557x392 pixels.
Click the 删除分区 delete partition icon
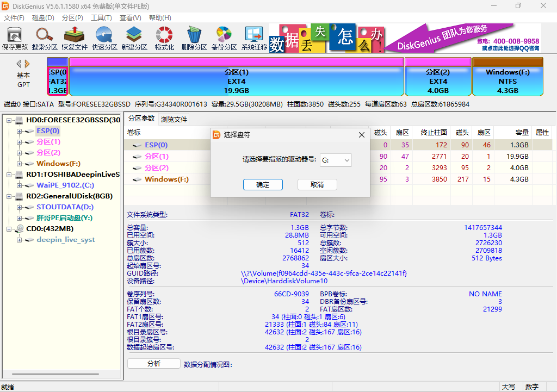[194, 39]
